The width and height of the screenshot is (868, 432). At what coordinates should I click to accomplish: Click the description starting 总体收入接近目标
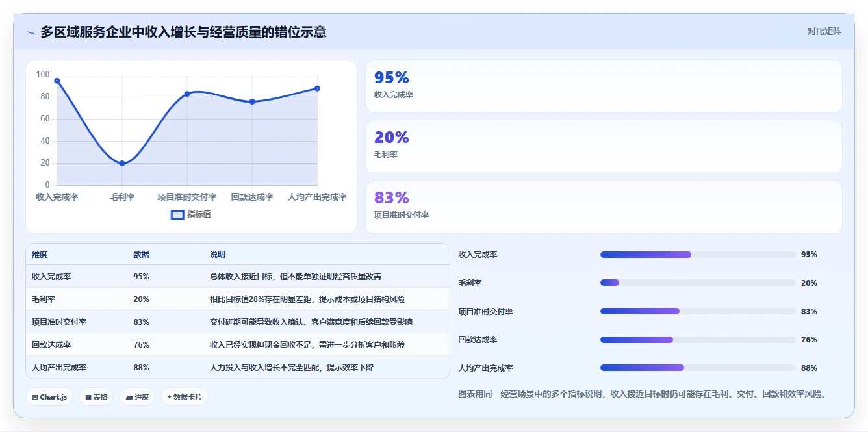click(296, 276)
